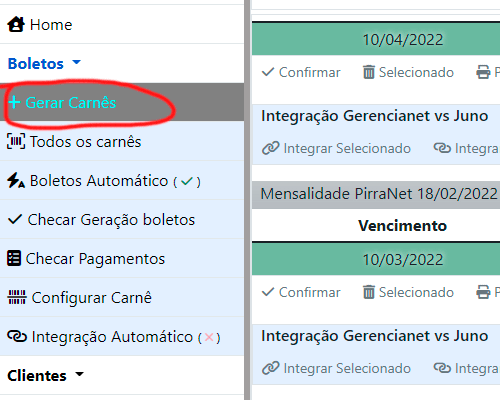
Task: Delete with trash icon under 10/04/2022
Action: click(x=368, y=72)
